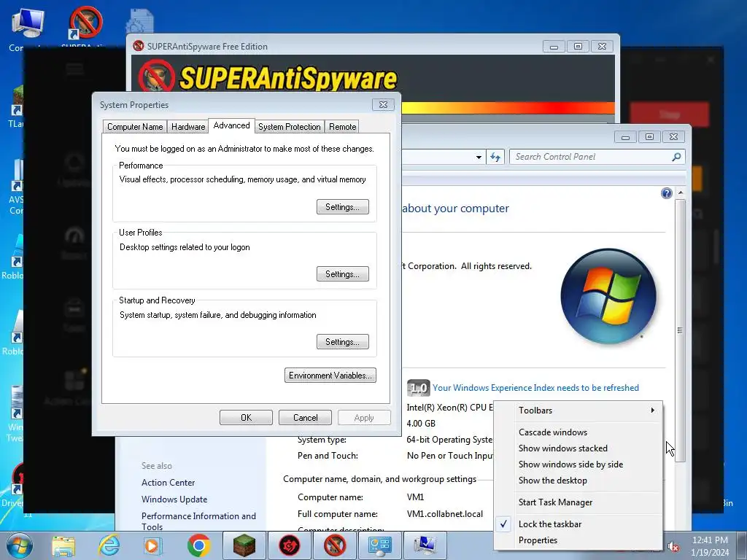Choose Cascade windows from context menu
The height and width of the screenshot is (560, 747).
pos(578,432)
